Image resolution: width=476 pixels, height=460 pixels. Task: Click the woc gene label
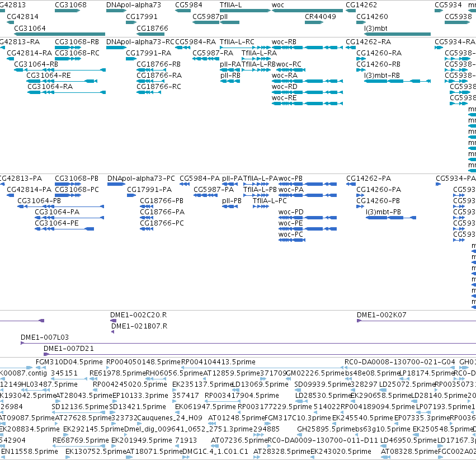278,5
